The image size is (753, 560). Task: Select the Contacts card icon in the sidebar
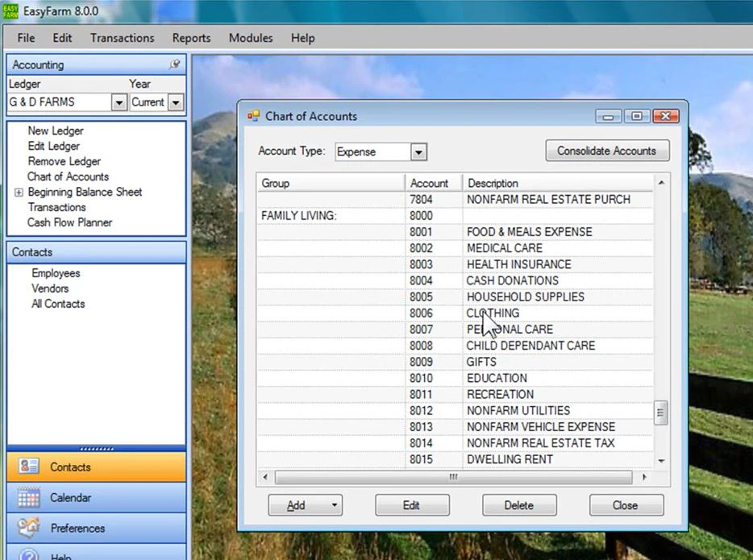[x=27, y=466]
